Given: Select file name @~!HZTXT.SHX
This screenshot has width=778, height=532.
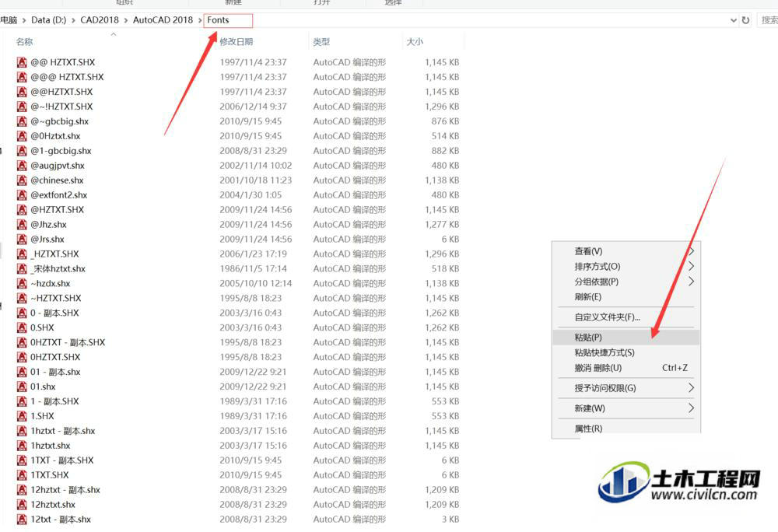Looking at the screenshot, I should click(61, 107).
